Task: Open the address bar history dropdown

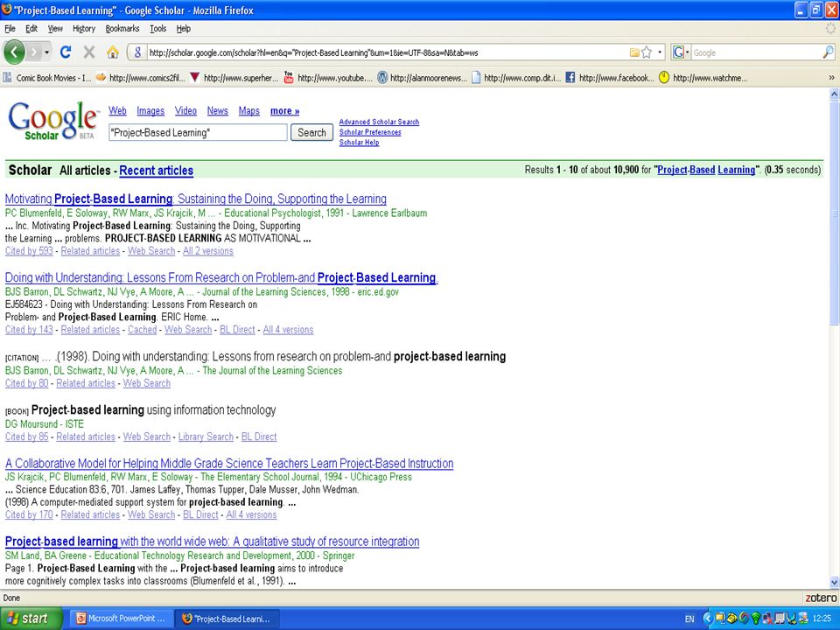Action: click(x=660, y=52)
